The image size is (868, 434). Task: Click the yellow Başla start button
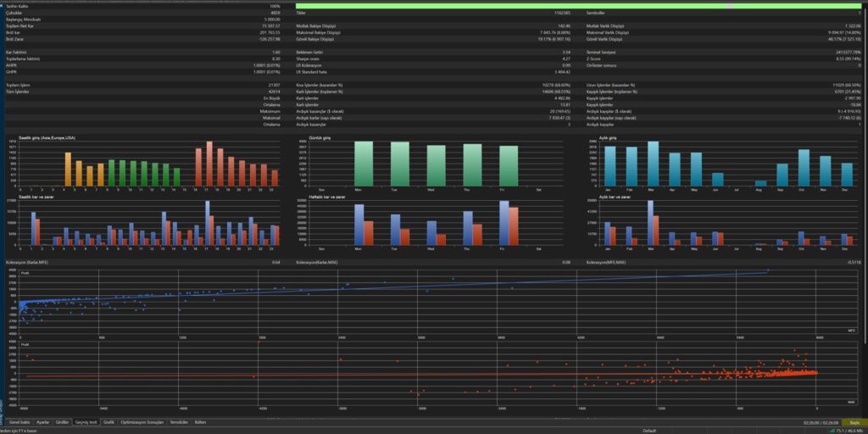tap(854, 422)
